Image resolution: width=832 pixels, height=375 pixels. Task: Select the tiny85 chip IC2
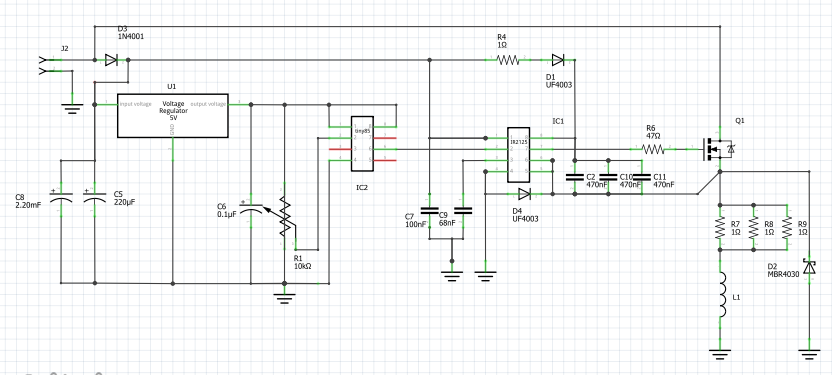(362, 144)
